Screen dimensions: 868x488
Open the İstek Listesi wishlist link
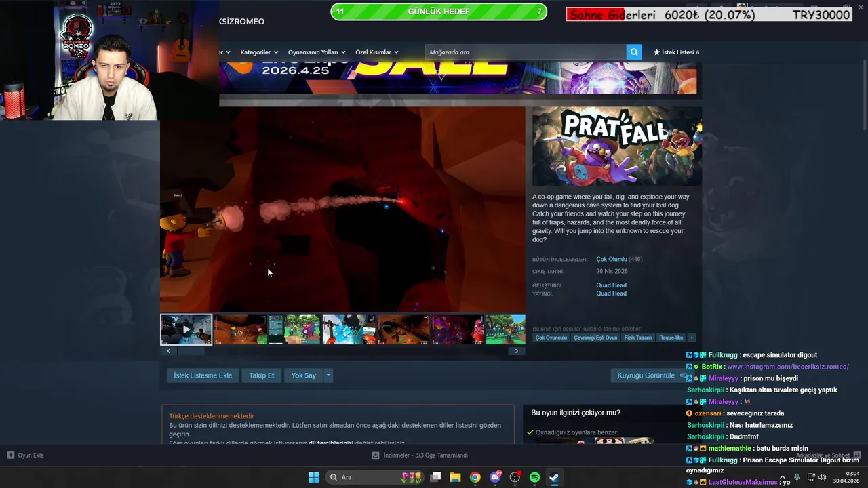(676, 52)
